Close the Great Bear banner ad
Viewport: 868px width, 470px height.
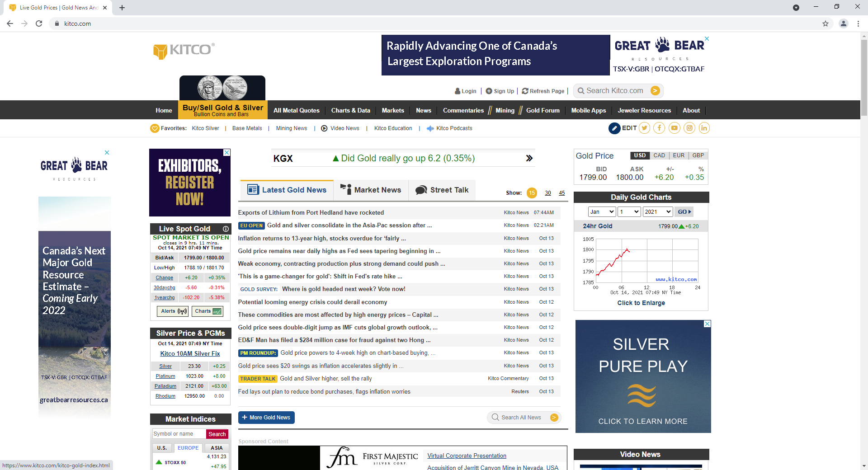pyautogui.click(x=707, y=39)
